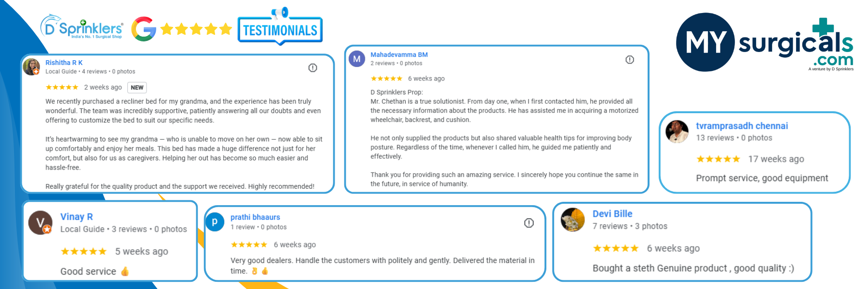Click report icon on prathi bhaaurs review
Image resolution: width=868 pixels, height=289 pixels.
pos(529,223)
